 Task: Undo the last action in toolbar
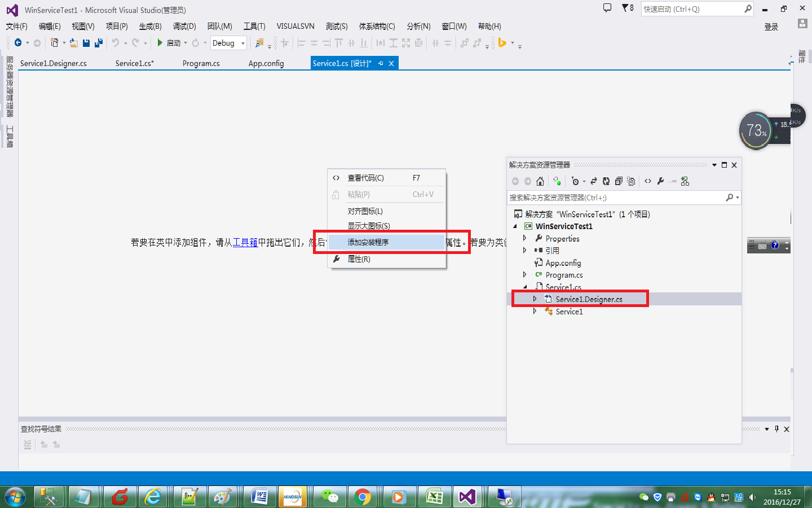click(115, 43)
